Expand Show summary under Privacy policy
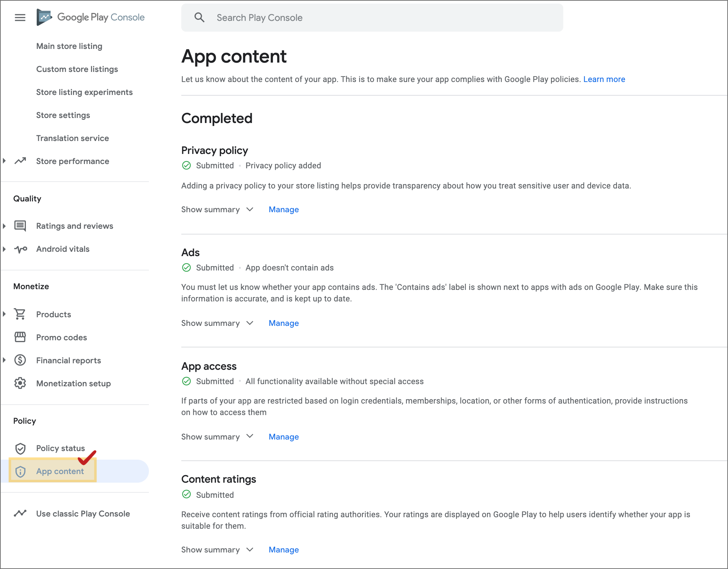The image size is (728, 569). 217,209
